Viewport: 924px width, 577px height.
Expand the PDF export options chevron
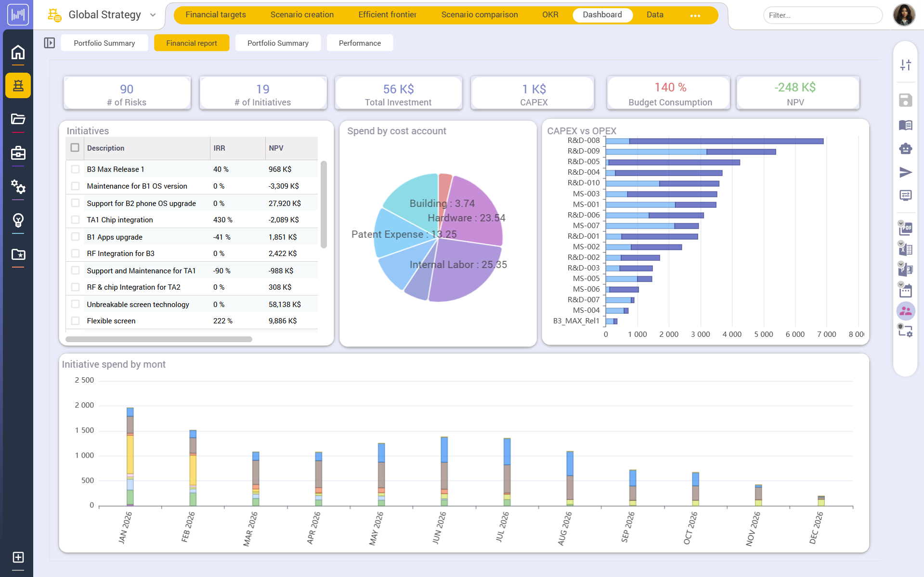click(900, 223)
